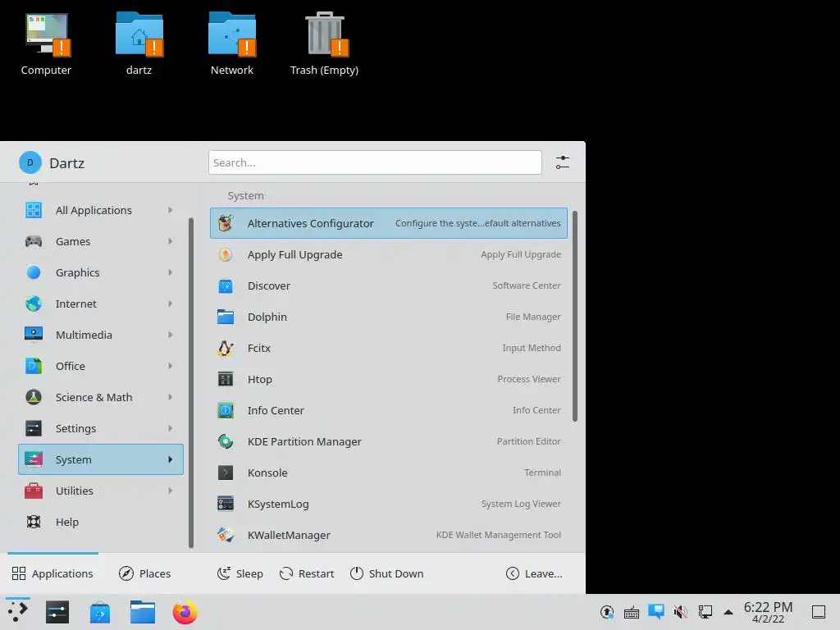The image size is (840, 630).
Task: Open the Office category
Action: pyautogui.click(x=101, y=366)
